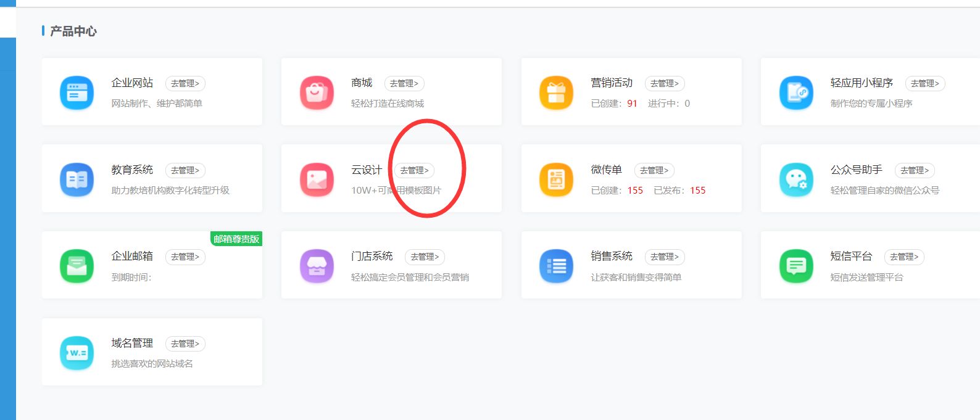Open the 营销活动 gift icon
This screenshot has height=420, width=980.
(x=556, y=93)
